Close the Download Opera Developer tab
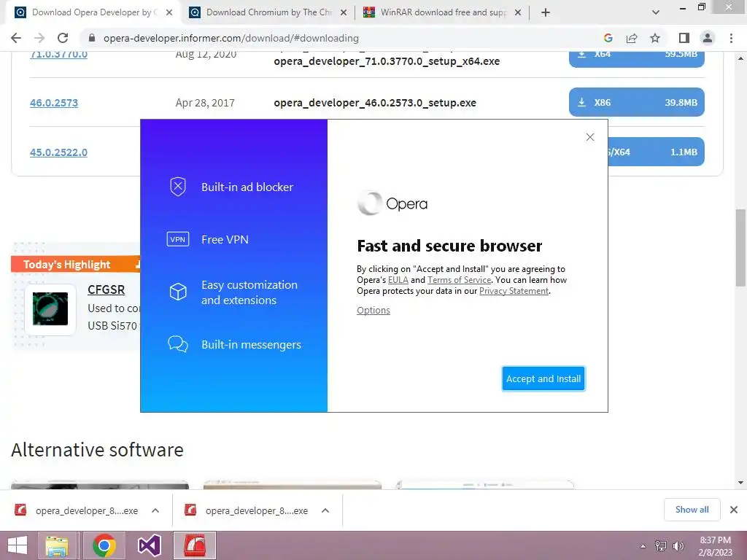 169,12
